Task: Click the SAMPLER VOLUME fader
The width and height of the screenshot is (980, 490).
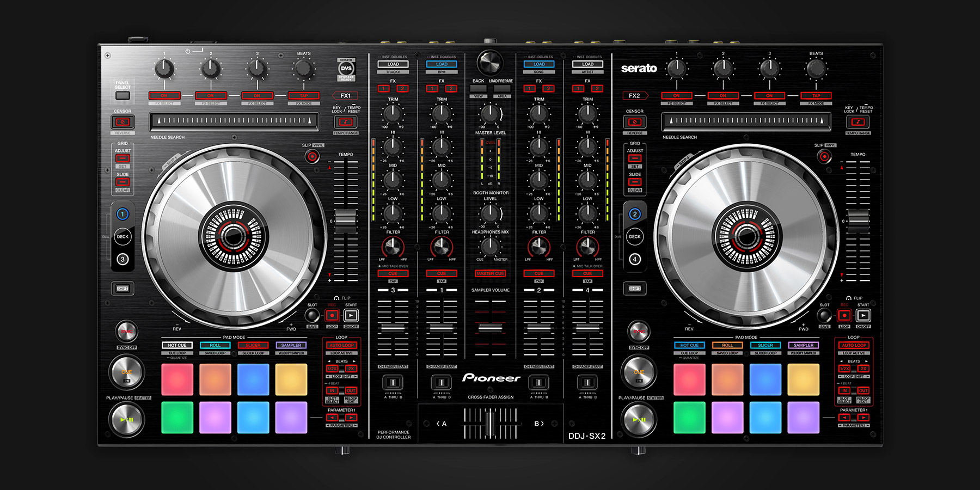Action: point(490,328)
